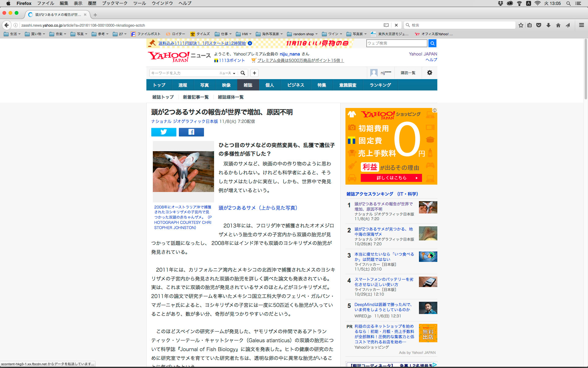Click the keyword input field キーワードを入力
Screen dimensions: 588x368
(x=183, y=73)
